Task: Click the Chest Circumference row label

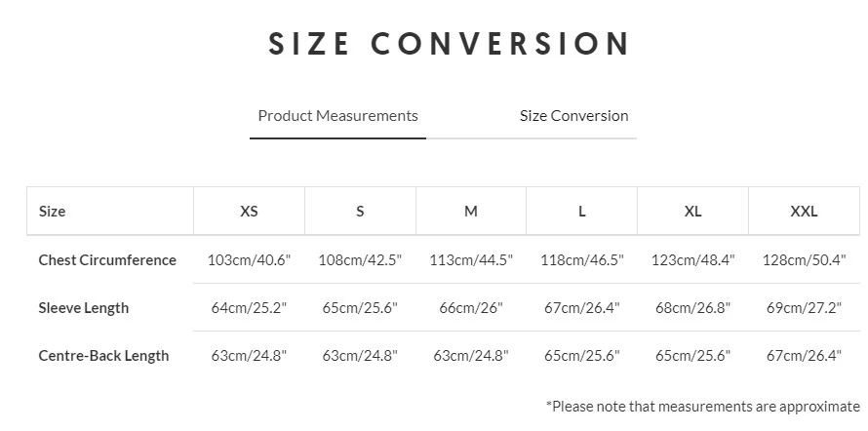Action: [x=107, y=260]
